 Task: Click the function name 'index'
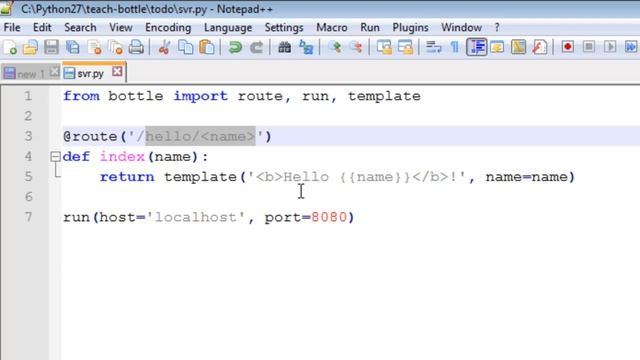[x=122, y=156]
